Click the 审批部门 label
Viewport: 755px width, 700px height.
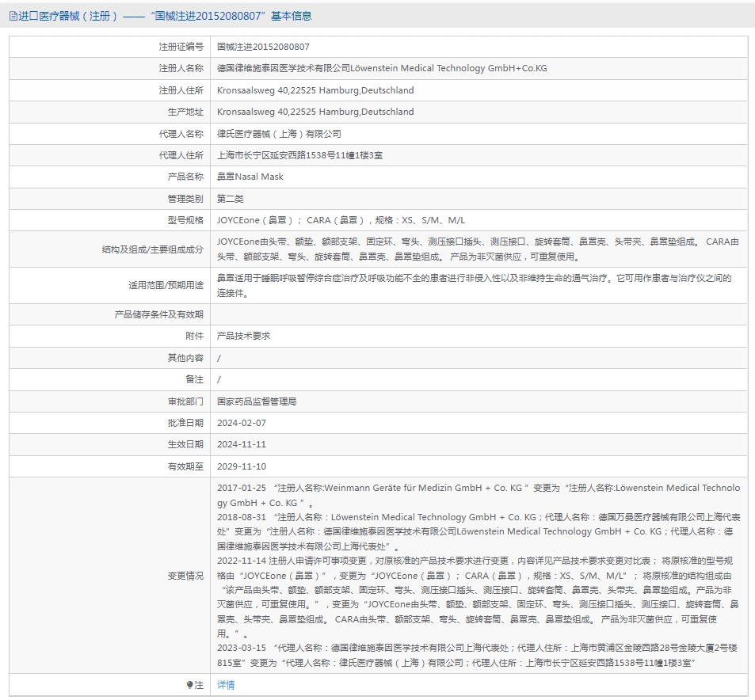185,401
